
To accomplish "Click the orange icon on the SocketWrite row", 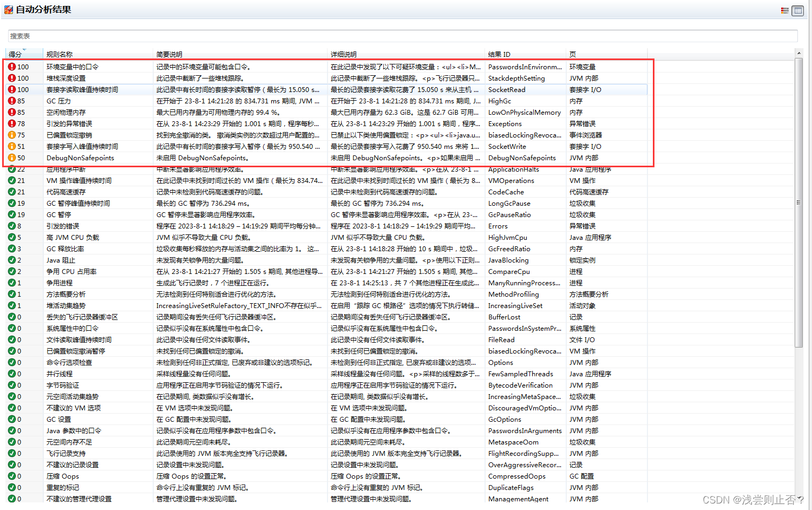I will (x=13, y=146).
